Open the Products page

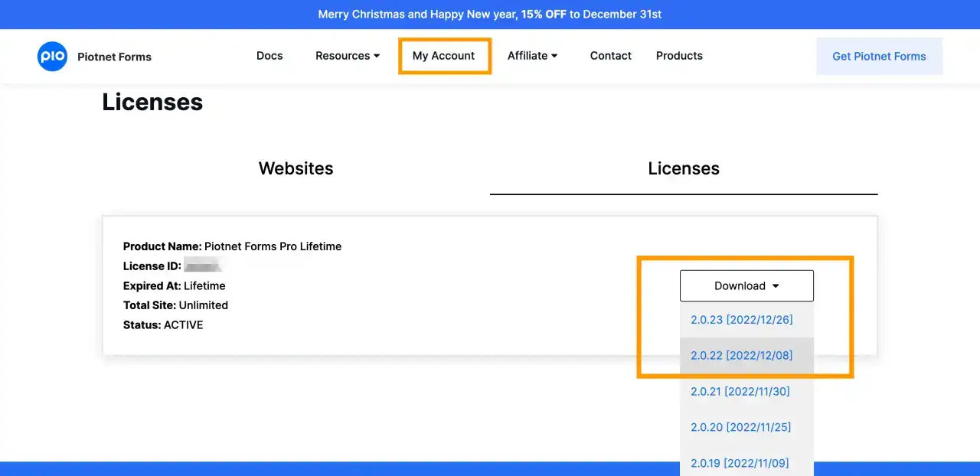tap(679, 56)
